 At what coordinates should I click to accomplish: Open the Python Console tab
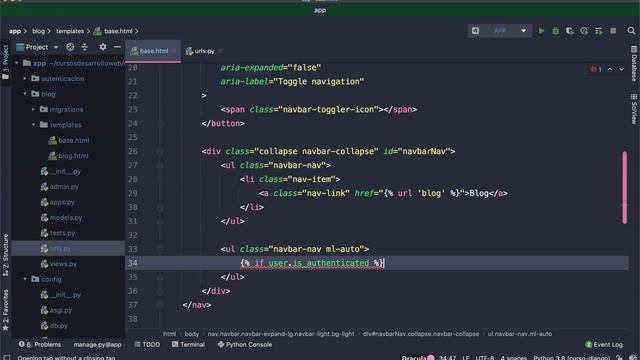pos(245,344)
